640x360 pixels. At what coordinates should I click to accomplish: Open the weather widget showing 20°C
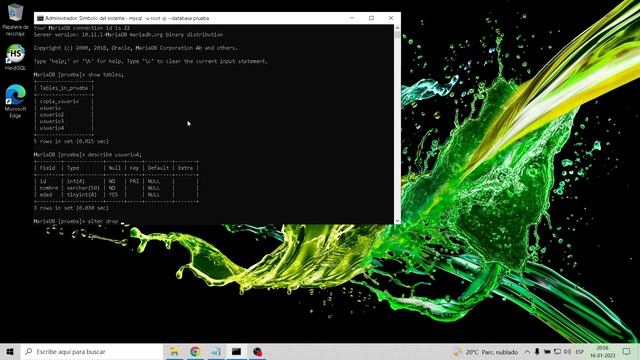(x=485, y=352)
